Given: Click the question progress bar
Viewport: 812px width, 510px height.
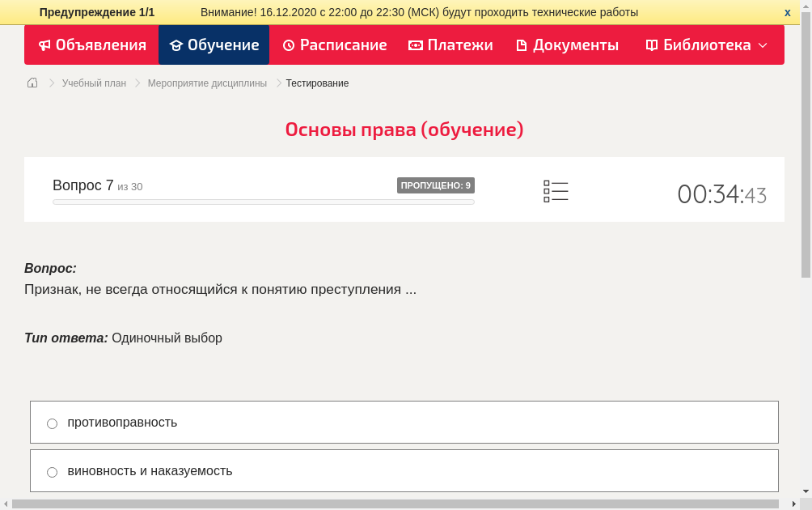Looking at the screenshot, I should [x=263, y=202].
